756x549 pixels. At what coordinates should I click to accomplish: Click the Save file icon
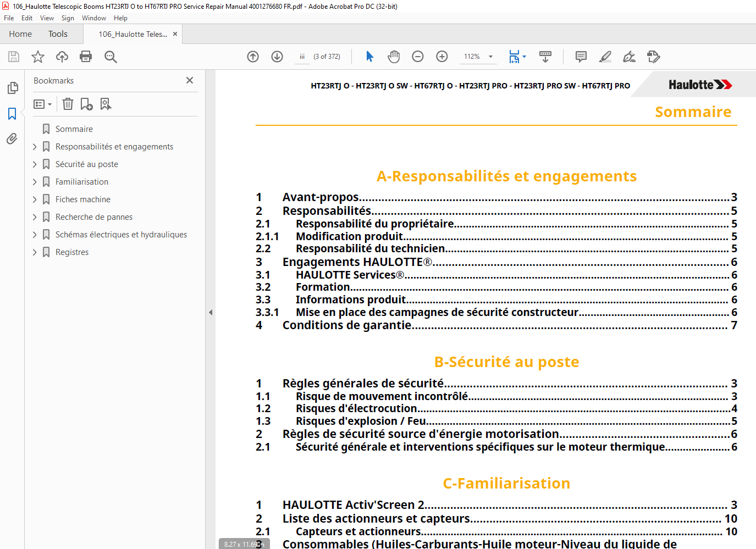(x=14, y=57)
